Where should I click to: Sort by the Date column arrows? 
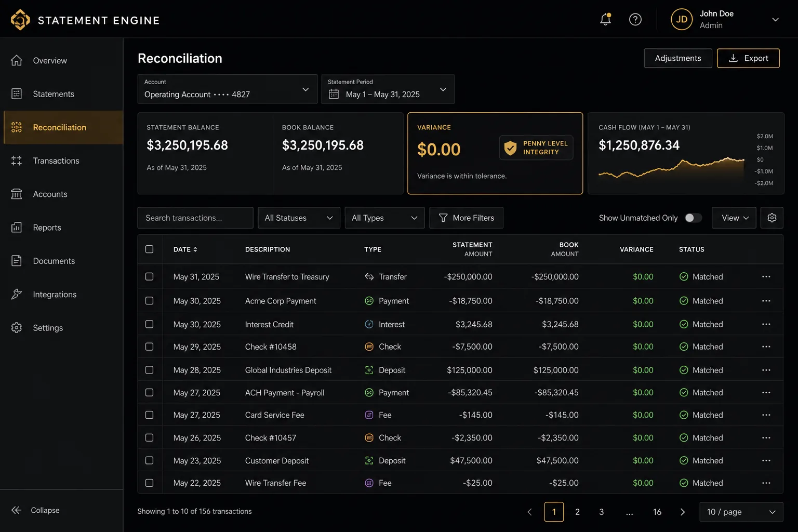[195, 249]
